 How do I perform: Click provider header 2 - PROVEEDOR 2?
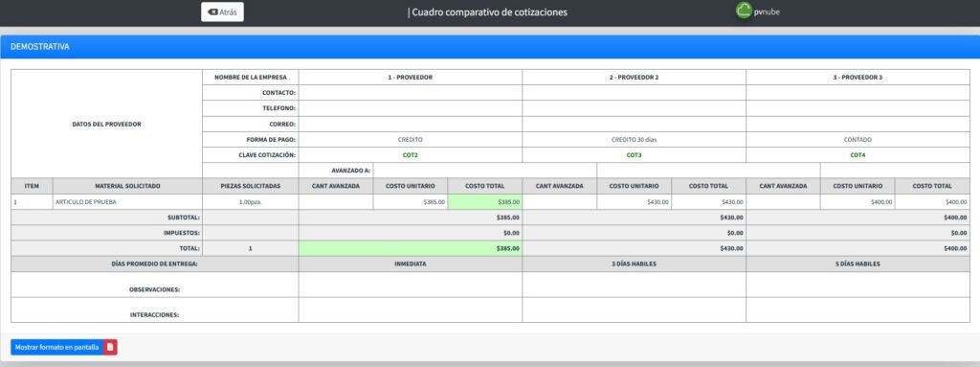[x=634, y=77]
